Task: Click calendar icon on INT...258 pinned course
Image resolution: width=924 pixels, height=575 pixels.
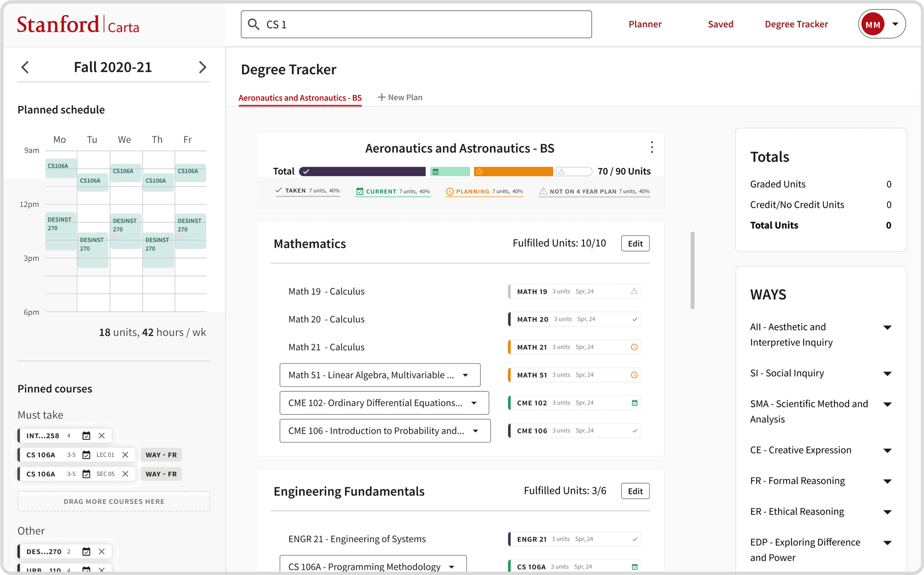Action: click(x=86, y=436)
